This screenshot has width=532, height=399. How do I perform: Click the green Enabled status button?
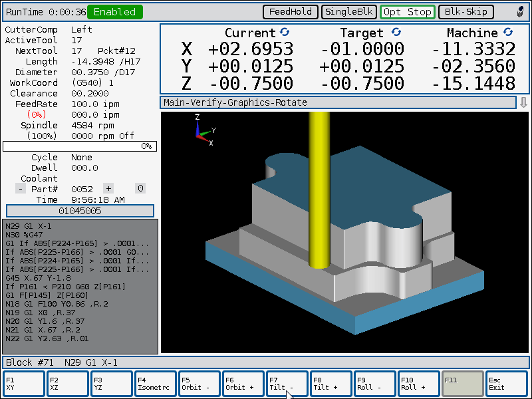(x=114, y=12)
